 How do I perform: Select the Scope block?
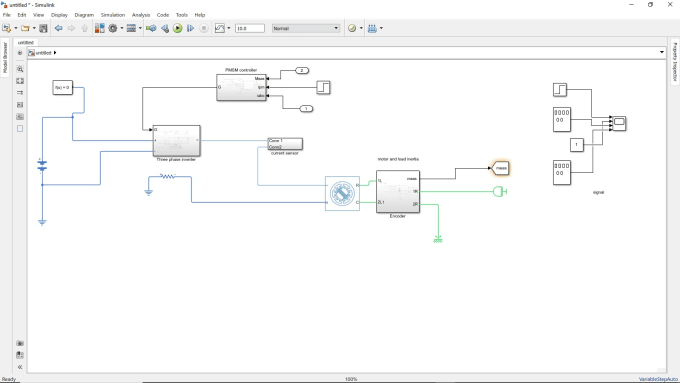pos(619,123)
